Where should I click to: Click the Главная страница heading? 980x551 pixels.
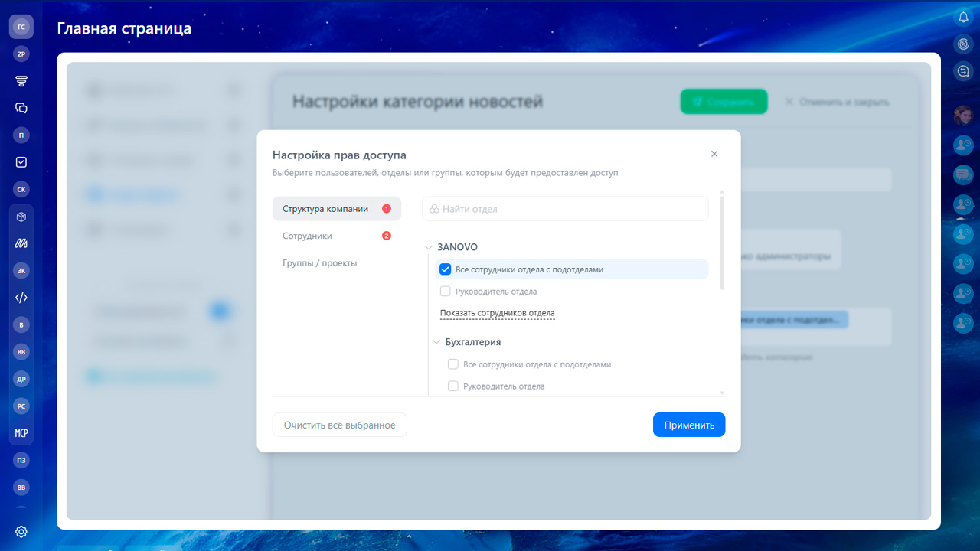pyautogui.click(x=124, y=29)
